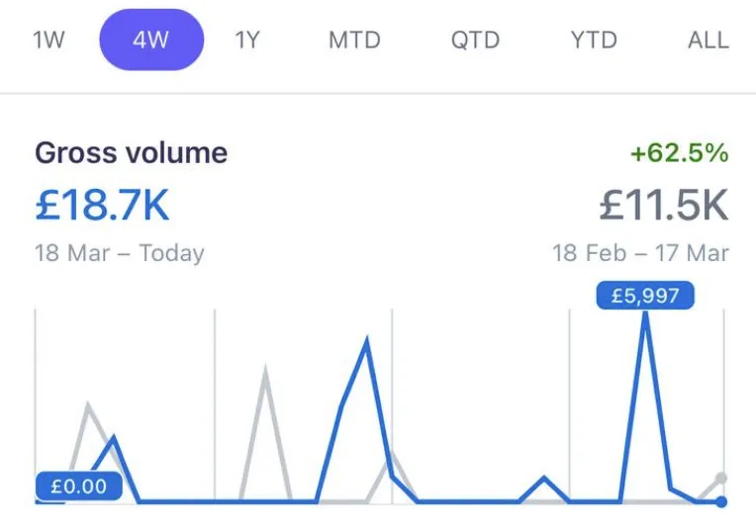Click the £11.5K previous period total
The width and height of the screenshot is (756, 532).
tap(663, 205)
